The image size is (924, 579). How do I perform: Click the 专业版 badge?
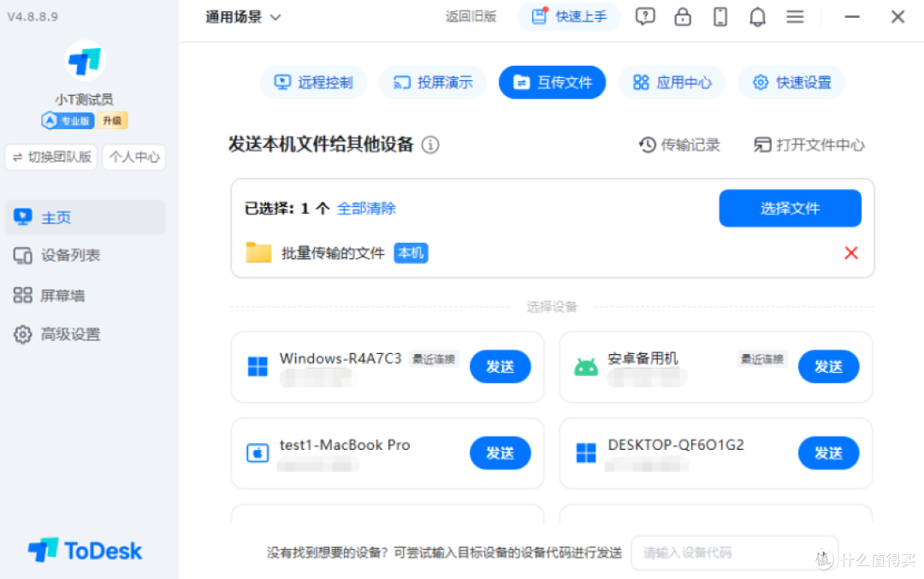click(x=68, y=121)
